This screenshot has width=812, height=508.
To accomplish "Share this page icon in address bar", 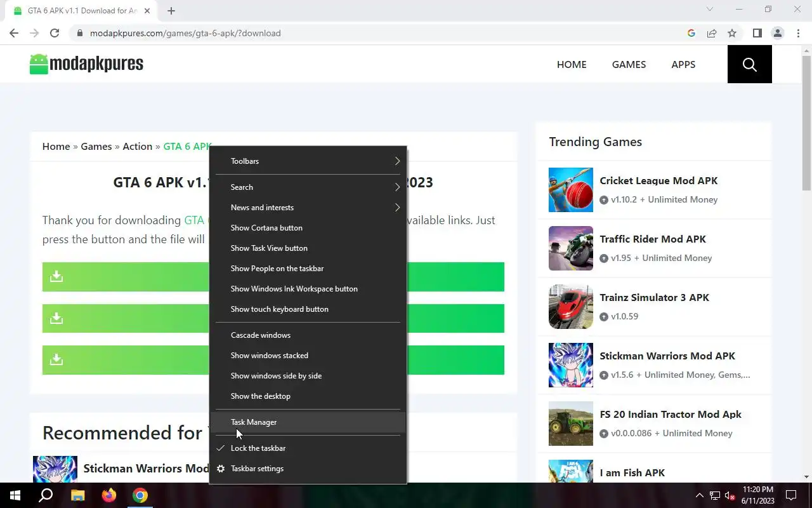I will point(712,33).
